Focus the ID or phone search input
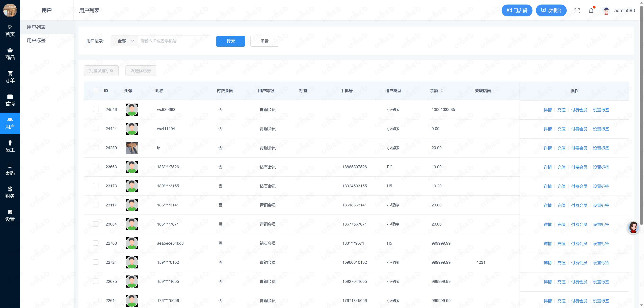 coord(174,41)
